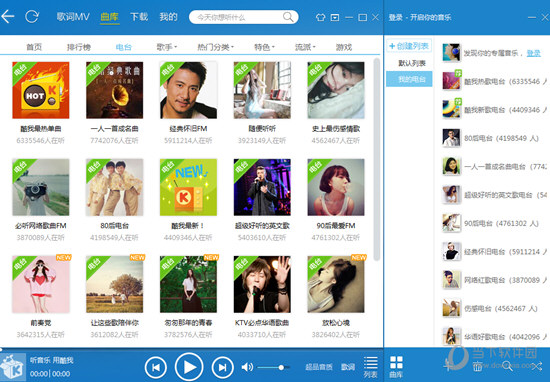Image resolution: width=550 pixels, height=382 pixels.
Task: Open the 史上最伤感情歌 radio cover
Action: 336,90
